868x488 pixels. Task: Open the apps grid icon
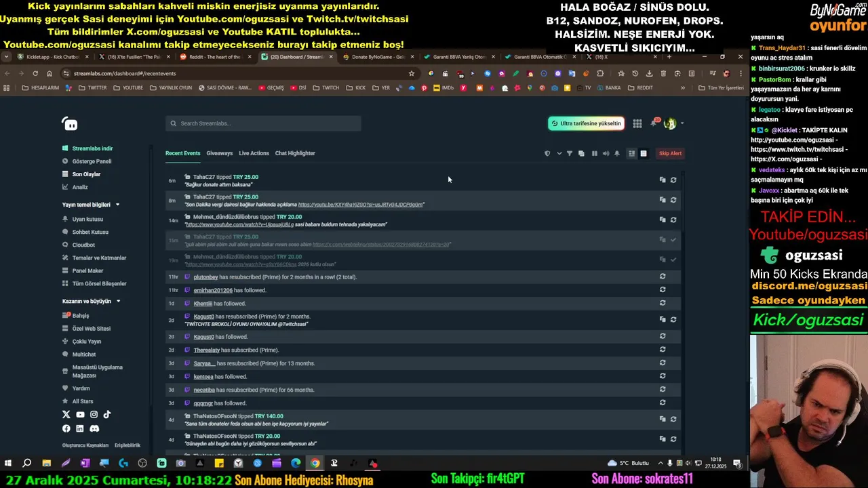(637, 123)
